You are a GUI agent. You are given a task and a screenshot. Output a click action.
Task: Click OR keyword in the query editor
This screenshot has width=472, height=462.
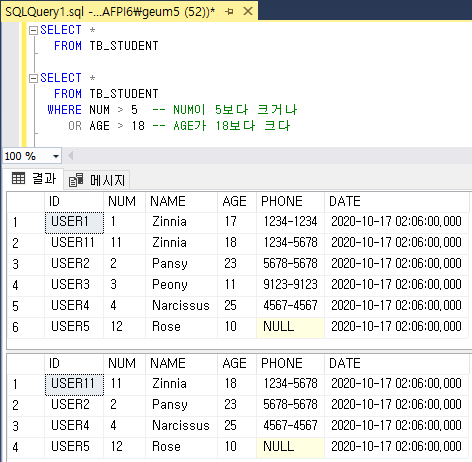coord(75,126)
